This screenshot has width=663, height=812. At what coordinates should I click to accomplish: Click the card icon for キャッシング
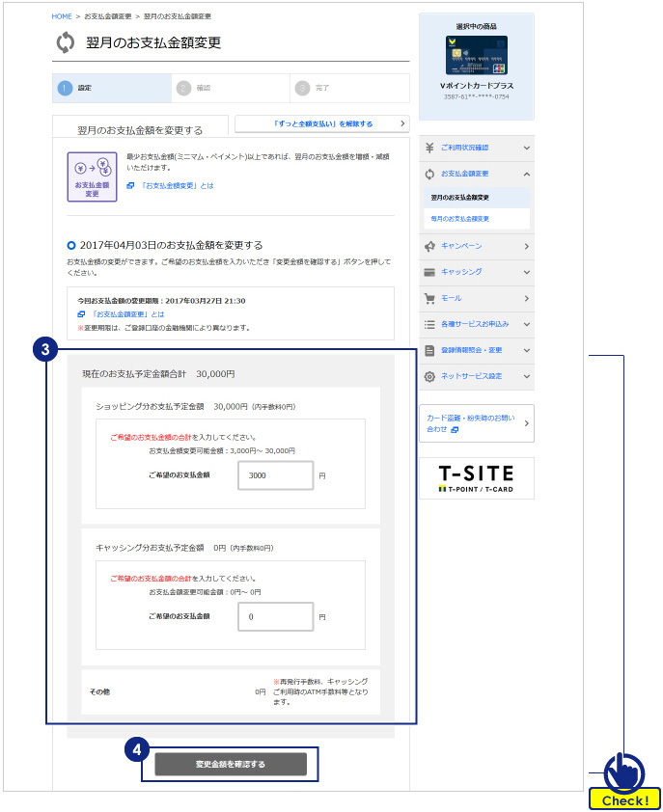pyautogui.click(x=429, y=272)
